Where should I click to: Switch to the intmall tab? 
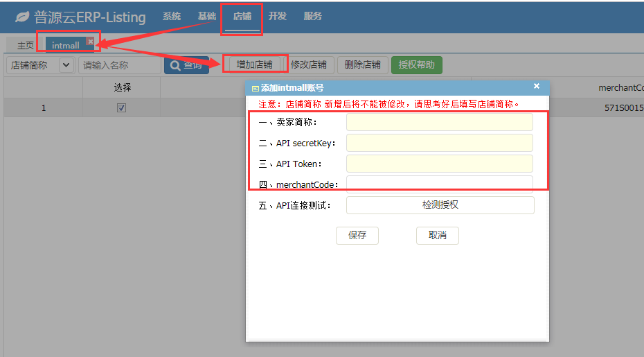(x=66, y=45)
